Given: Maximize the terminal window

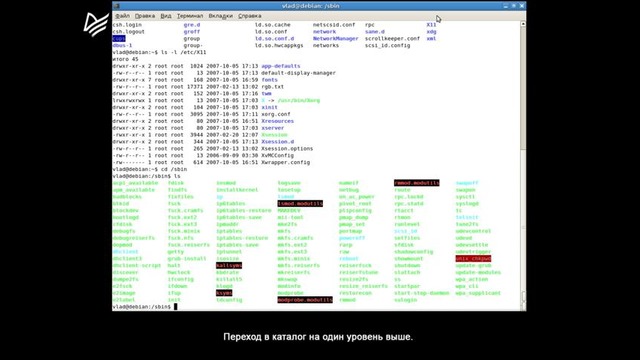Looking at the screenshot, I should click(513, 6).
